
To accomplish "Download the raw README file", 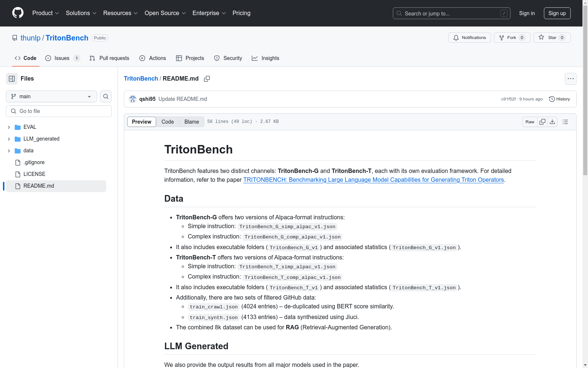I will (x=552, y=121).
